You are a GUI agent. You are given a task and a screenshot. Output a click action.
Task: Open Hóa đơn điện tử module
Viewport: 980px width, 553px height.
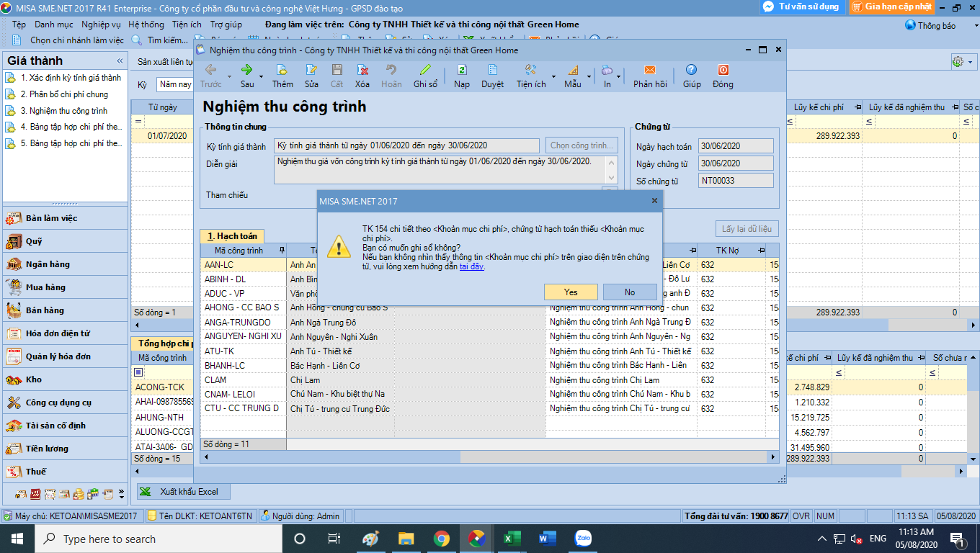coord(65,333)
